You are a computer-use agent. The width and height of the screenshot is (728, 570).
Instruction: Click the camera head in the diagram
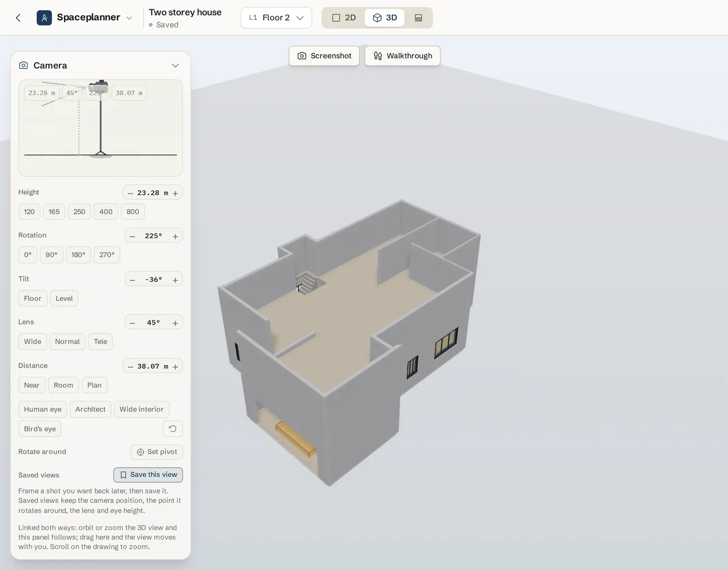tap(98, 86)
